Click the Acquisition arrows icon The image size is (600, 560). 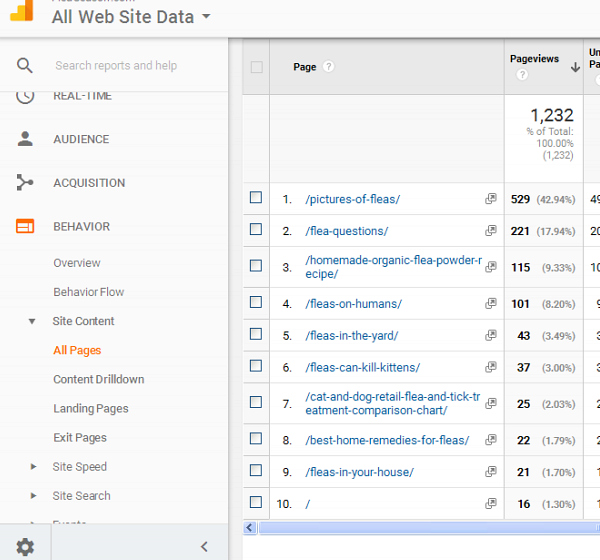click(25, 183)
